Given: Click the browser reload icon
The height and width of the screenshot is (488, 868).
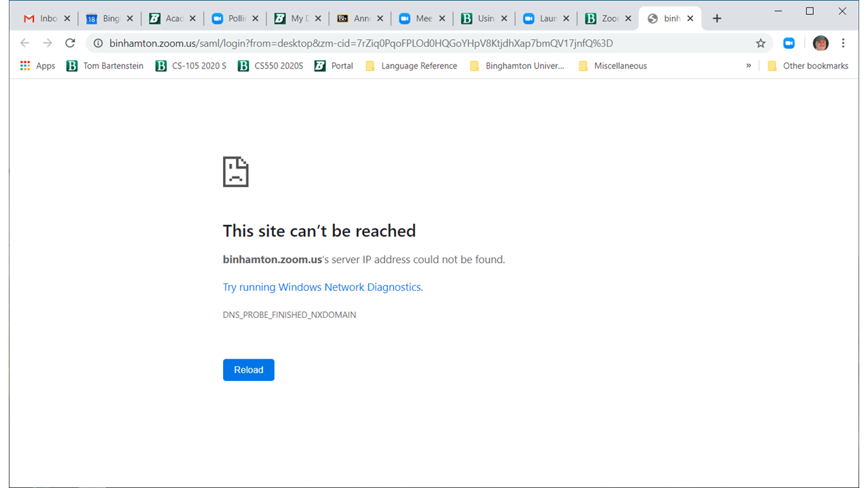Looking at the screenshot, I should [70, 43].
